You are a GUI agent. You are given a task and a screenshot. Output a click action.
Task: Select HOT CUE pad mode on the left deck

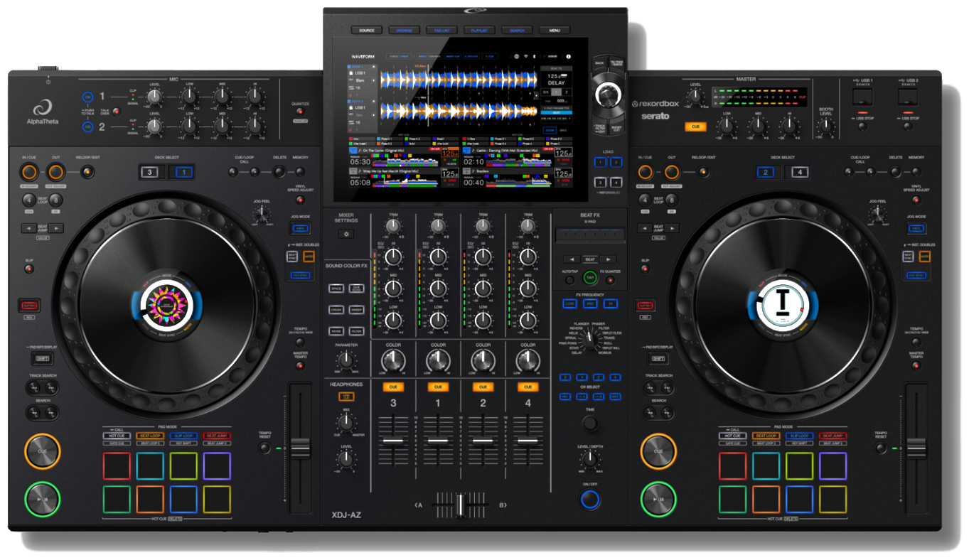click(x=118, y=436)
